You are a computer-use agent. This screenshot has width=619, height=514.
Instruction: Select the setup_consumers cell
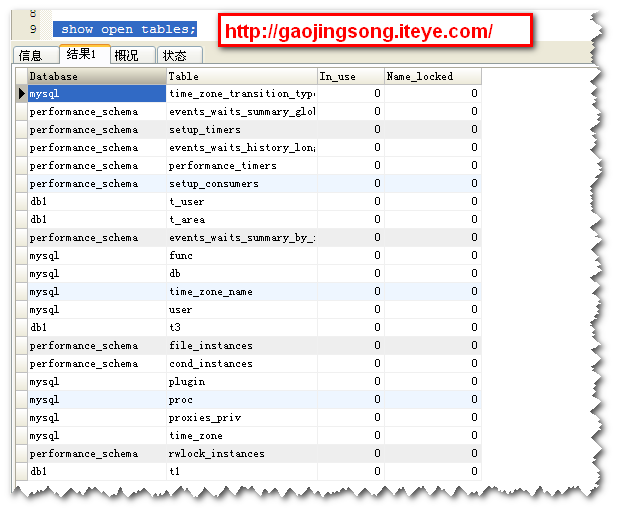coord(242,184)
